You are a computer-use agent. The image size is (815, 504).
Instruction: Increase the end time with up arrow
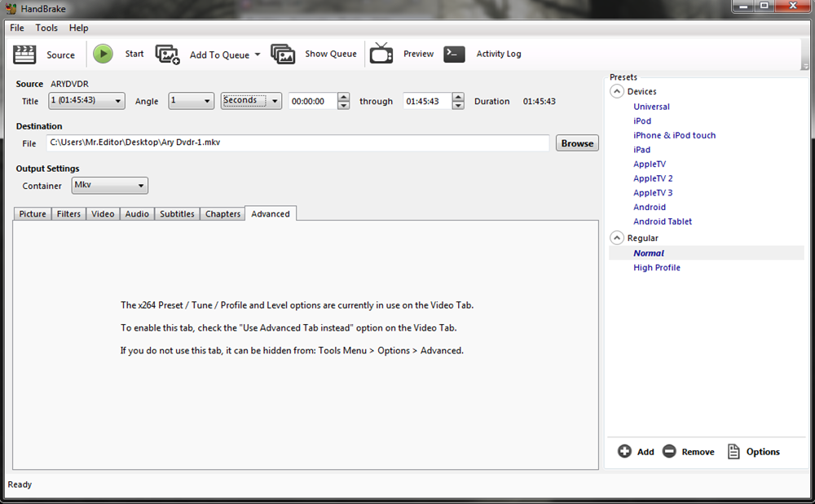(458, 97)
